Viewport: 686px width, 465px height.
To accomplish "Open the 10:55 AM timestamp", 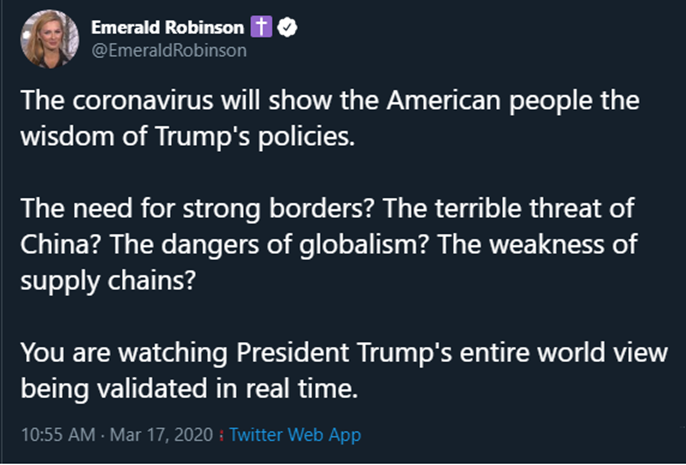I will pos(58,435).
